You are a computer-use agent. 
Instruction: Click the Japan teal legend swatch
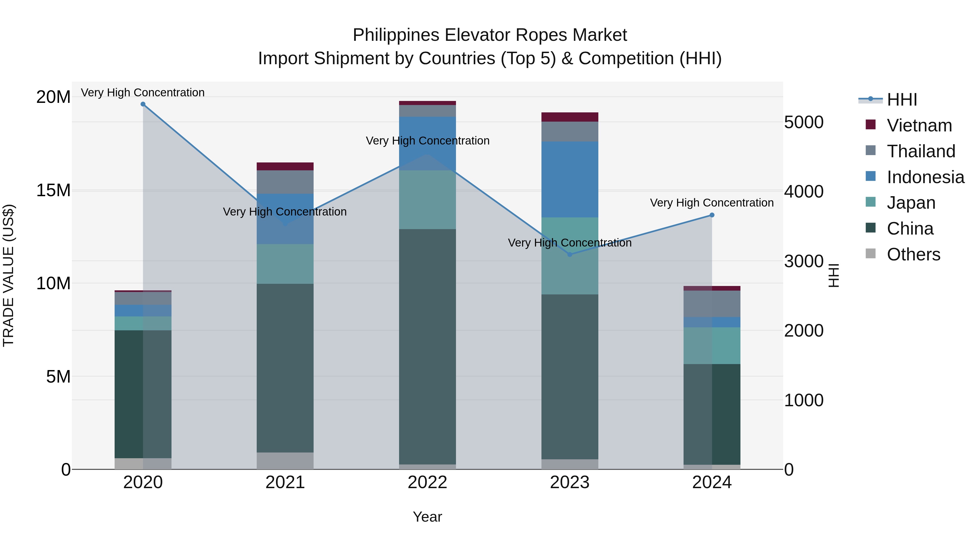point(871,202)
